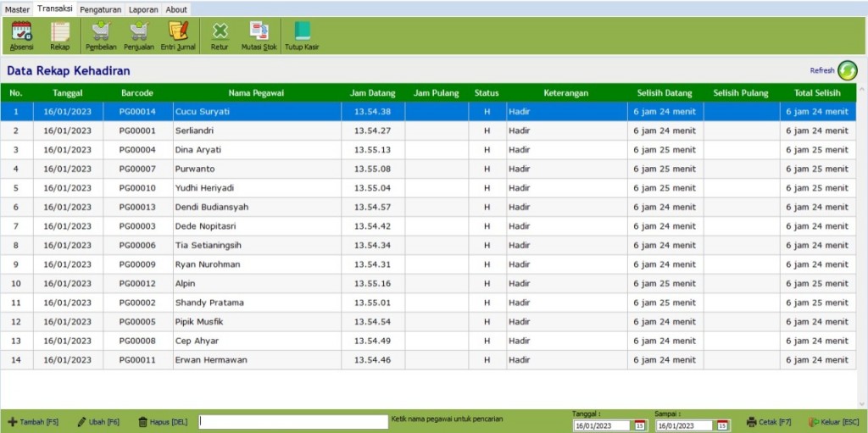Open Sampai end date calendar picker
The width and height of the screenshot is (868, 433).
(722, 425)
